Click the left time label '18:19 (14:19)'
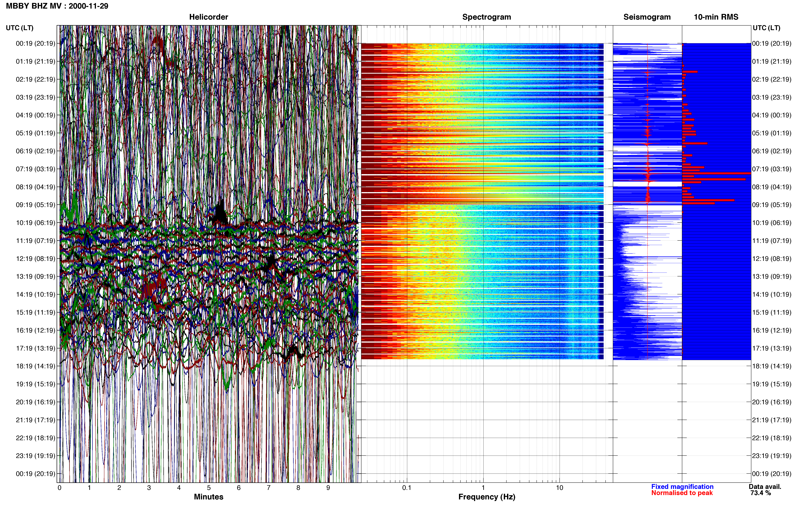Viewport: 812px width, 508px height. tap(36, 366)
